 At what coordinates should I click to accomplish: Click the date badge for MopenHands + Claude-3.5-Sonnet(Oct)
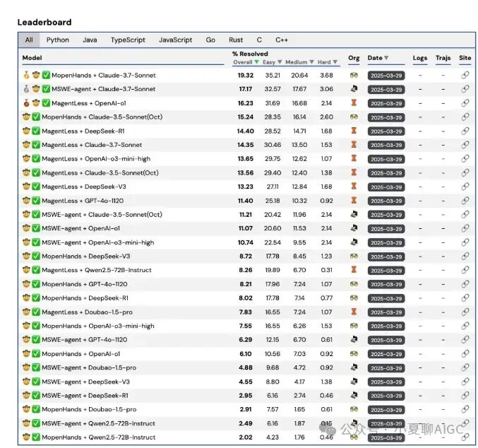point(386,117)
